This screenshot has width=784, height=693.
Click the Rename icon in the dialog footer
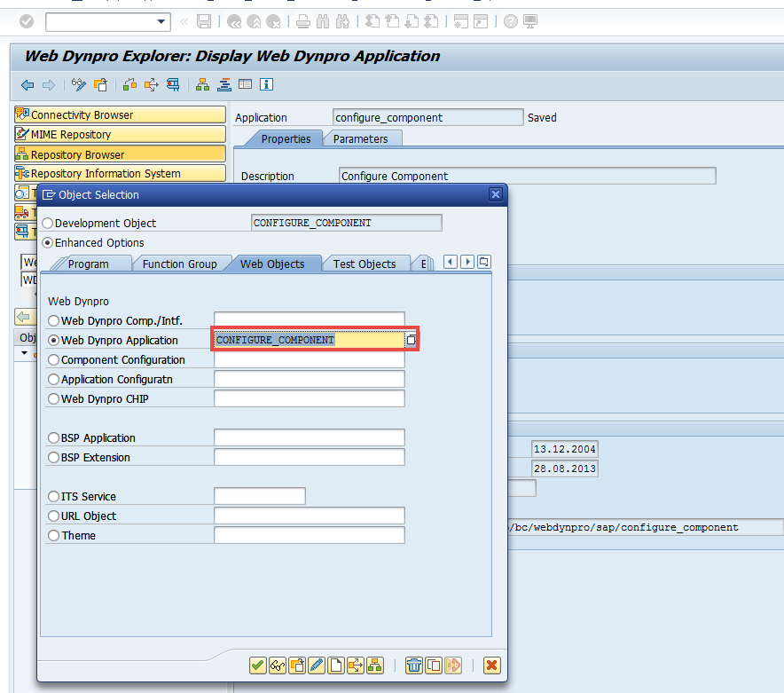(452, 665)
